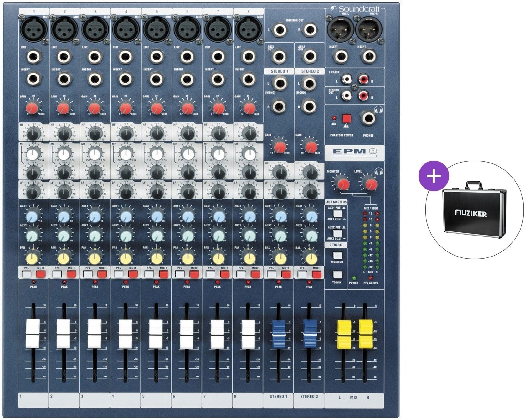Click the channel 8 green AUX2 knob
Viewport: 524px width, 420px height.
click(x=249, y=235)
